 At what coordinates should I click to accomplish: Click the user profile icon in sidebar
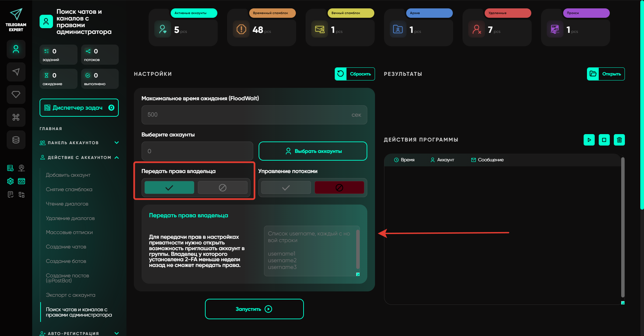(16, 49)
